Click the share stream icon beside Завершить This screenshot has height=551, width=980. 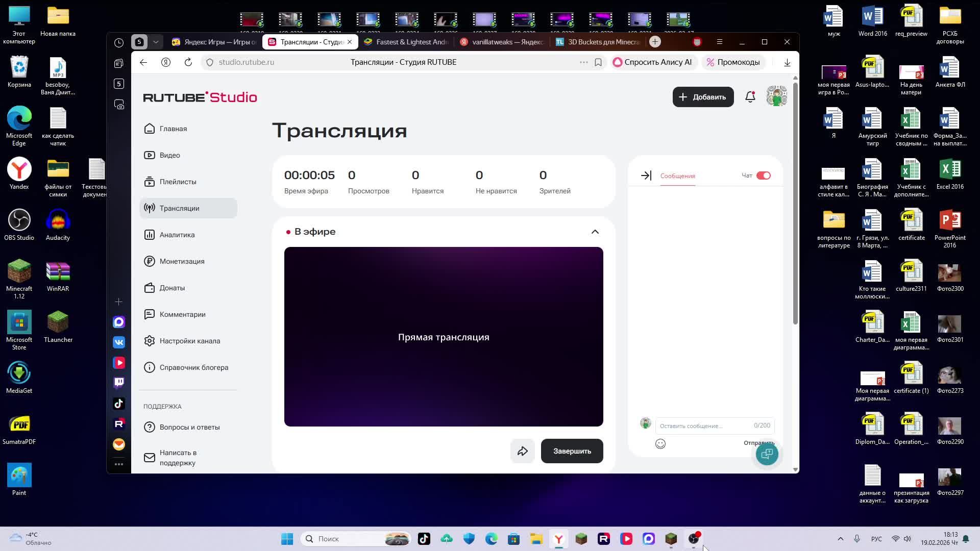point(522,450)
